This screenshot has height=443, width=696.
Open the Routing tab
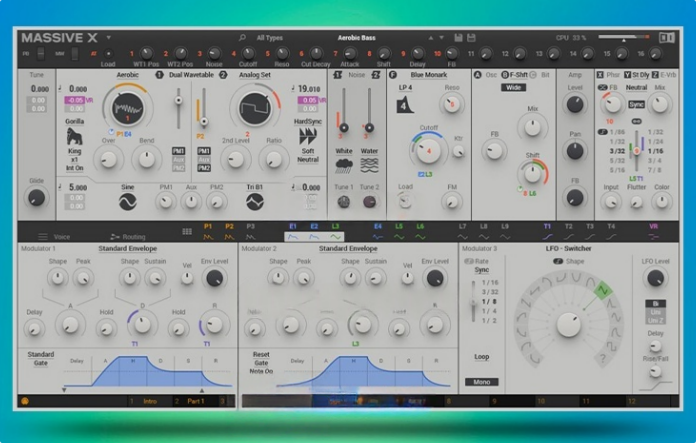[x=128, y=237]
